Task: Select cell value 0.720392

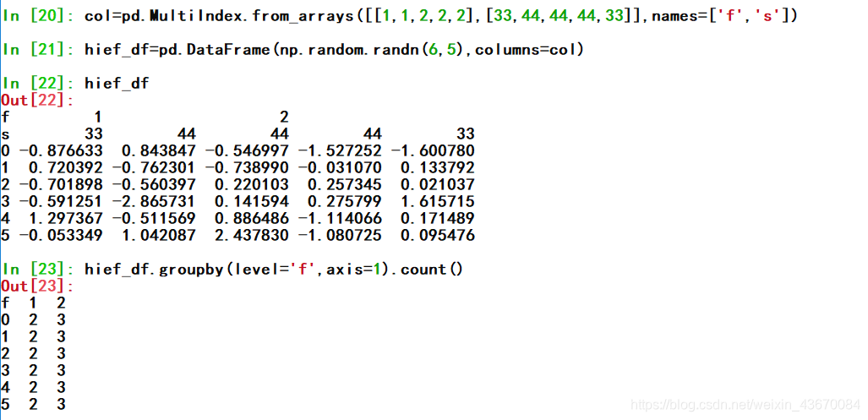Action: (65, 167)
